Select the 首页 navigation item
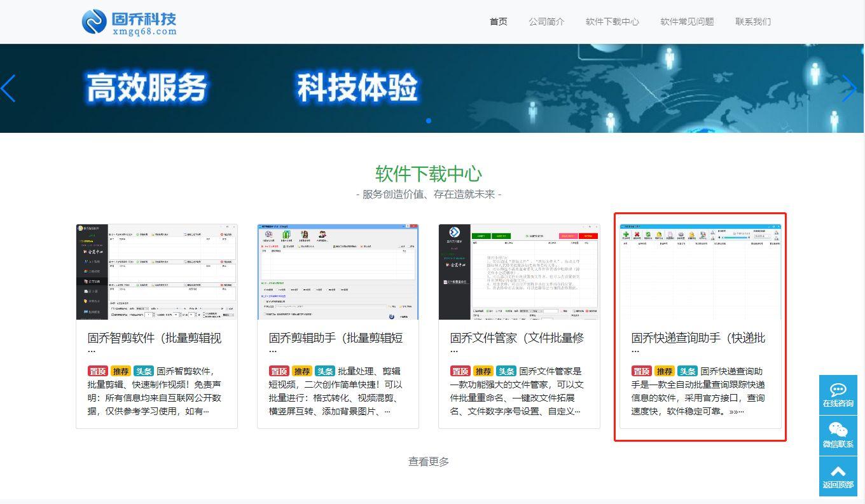 pos(498,21)
